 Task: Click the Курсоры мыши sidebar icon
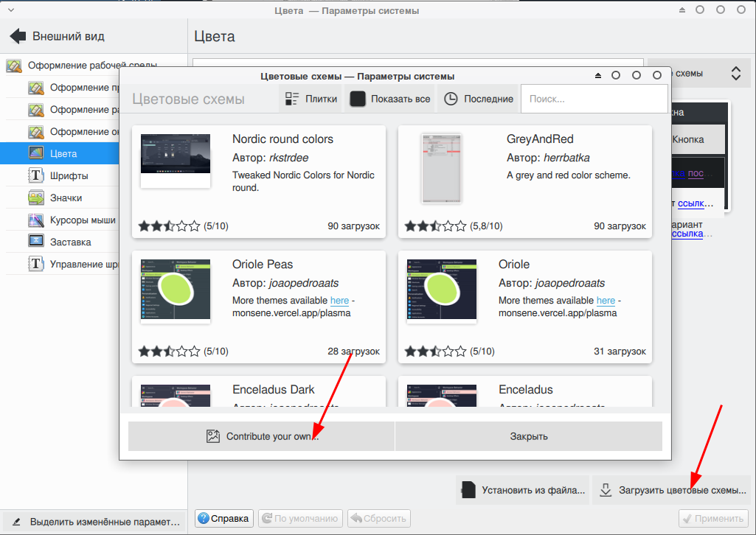(x=36, y=220)
